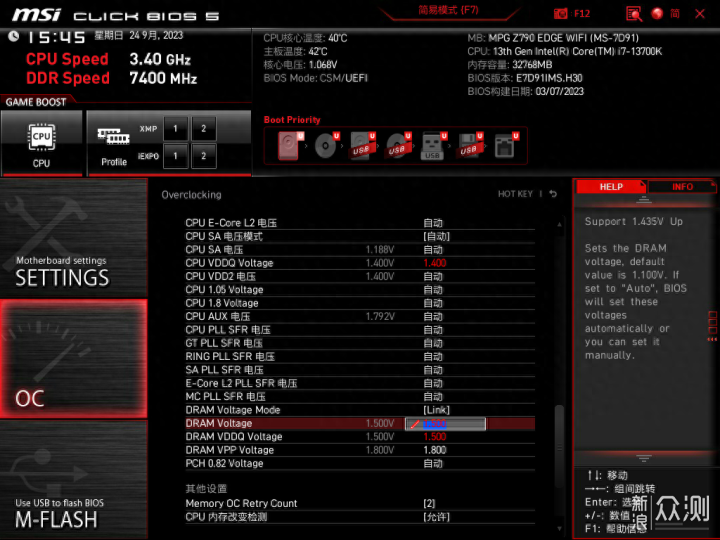
Task: Select the RING PLL SFR 电压 row
Action: [x=360, y=357]
